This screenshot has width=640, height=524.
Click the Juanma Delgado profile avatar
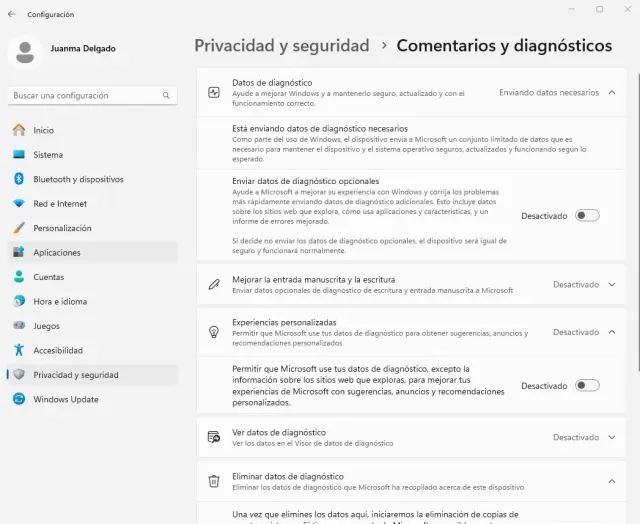(26, 53)
